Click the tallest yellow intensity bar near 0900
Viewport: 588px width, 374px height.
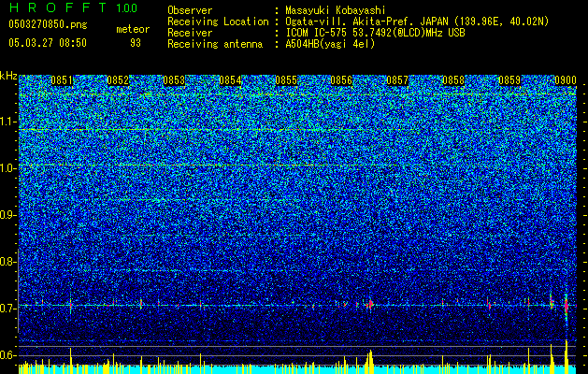pyautogui.click(x=566, y=357)
